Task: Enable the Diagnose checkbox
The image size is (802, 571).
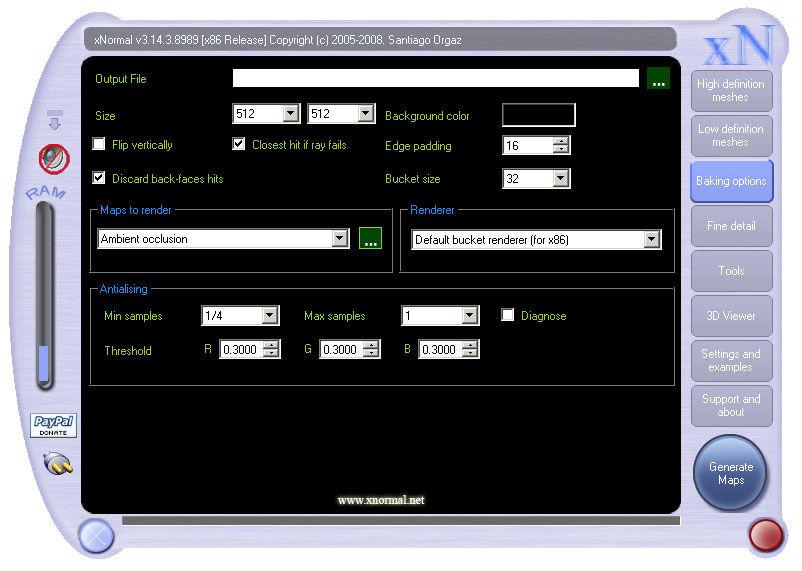Action: tap(507, 315)
